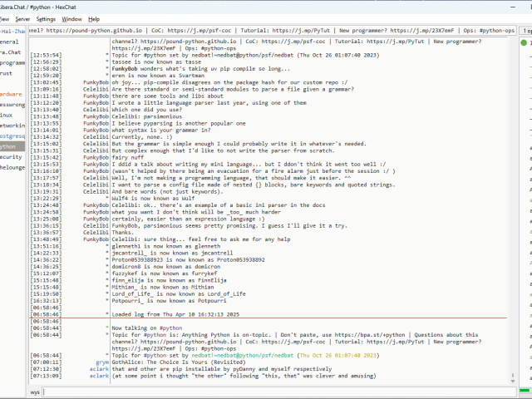Open the Settings menu
This screenshot has width=532, height=399.
coord(46,18)
